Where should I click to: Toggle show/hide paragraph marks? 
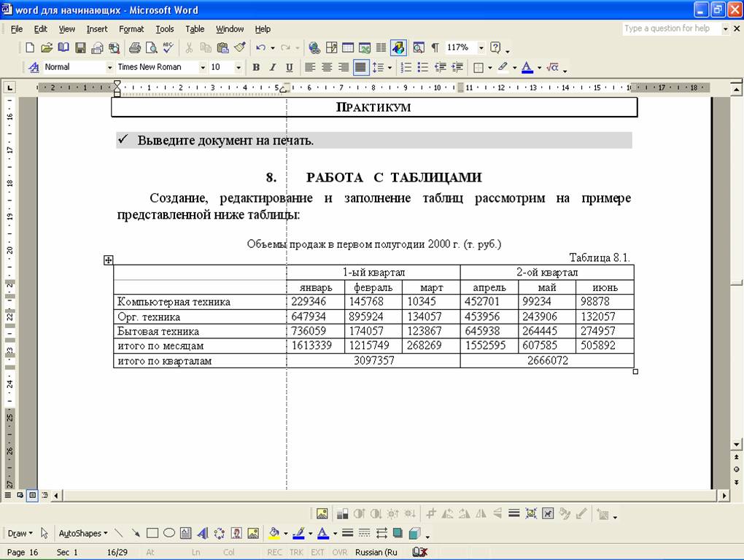click(x=435, y=47)
